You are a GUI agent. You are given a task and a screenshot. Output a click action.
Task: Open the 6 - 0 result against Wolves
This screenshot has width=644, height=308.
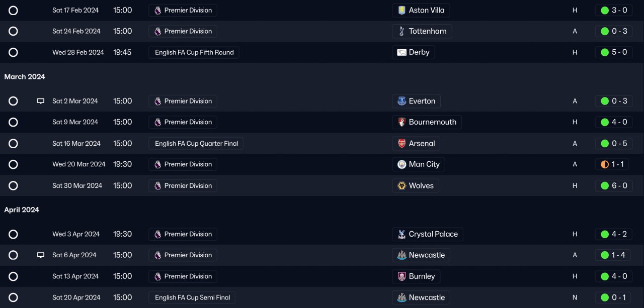pyautogui.click(x=619, y=185)
